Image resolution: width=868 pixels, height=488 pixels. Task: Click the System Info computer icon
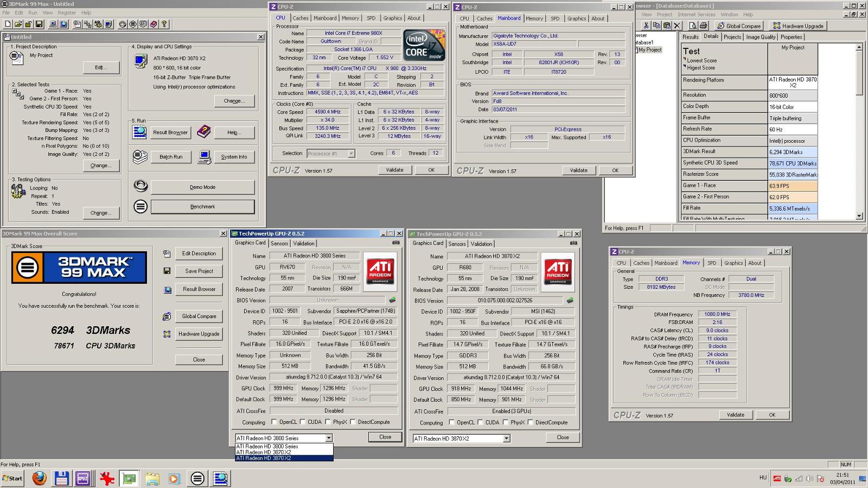[x=204, y=156]
